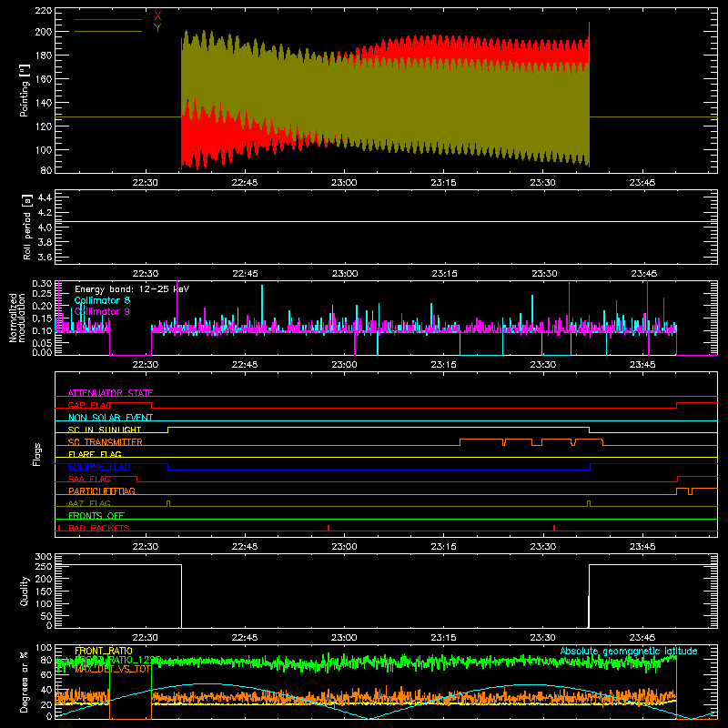This screenshot has height=728, width=728.
Task: Select the orange MAX_DET_VS_TOT legend label
Action: tap(113, 669)
